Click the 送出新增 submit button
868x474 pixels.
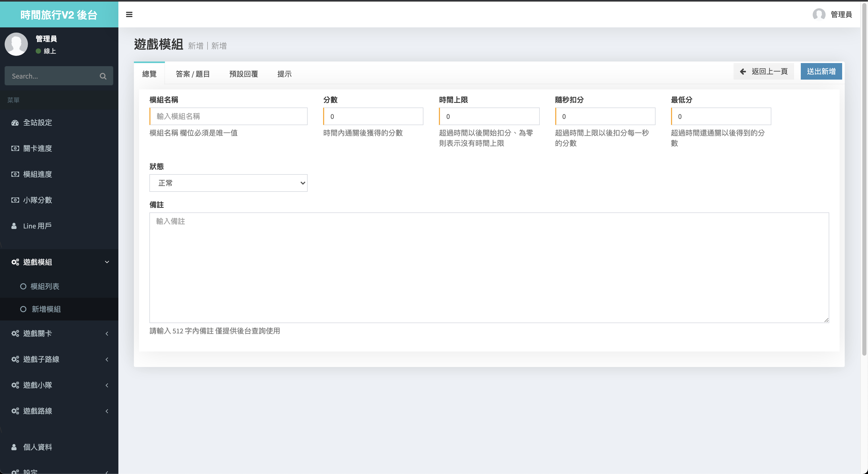(x=821, y=71)
